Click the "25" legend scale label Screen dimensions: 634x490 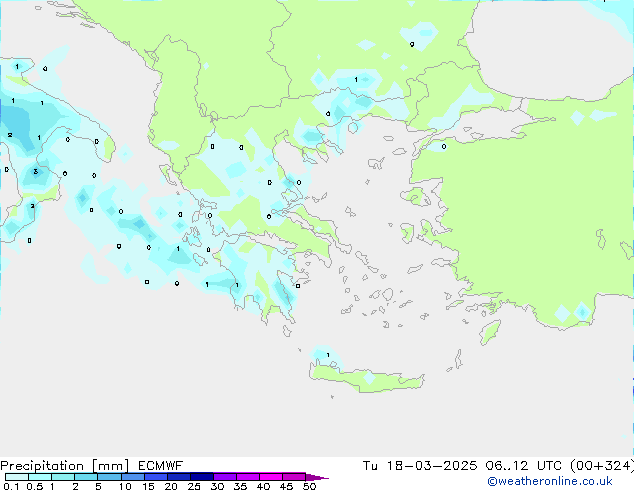(194, 486)
